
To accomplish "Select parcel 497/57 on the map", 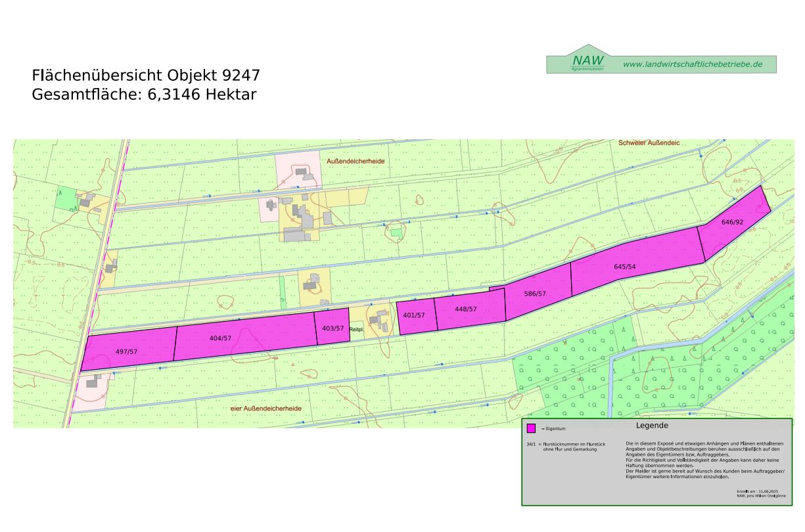I will pos(126,351).
